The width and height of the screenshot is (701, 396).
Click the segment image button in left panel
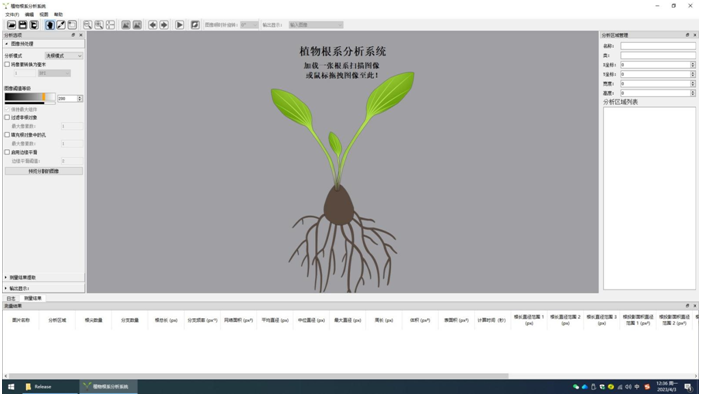tap(44, 171)
